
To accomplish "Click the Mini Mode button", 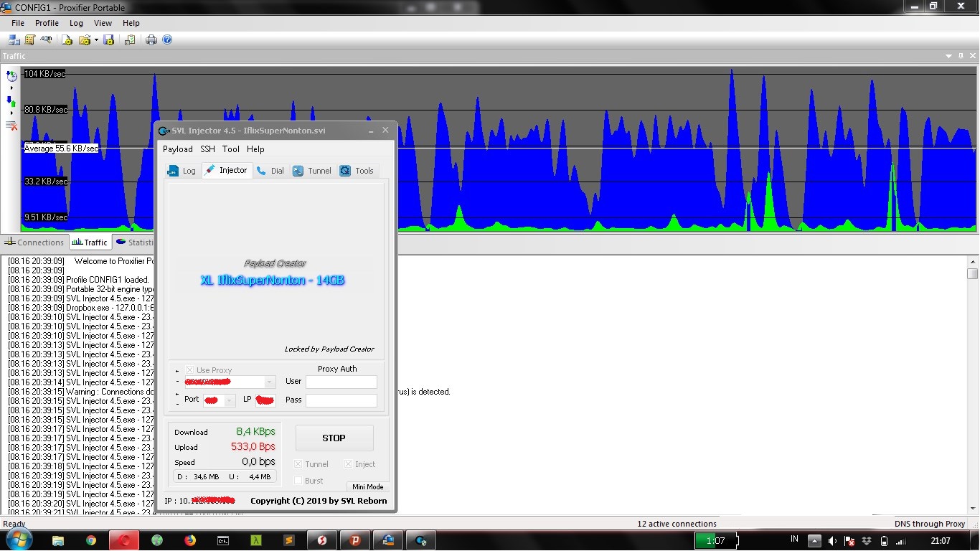I will pos(367,486).
